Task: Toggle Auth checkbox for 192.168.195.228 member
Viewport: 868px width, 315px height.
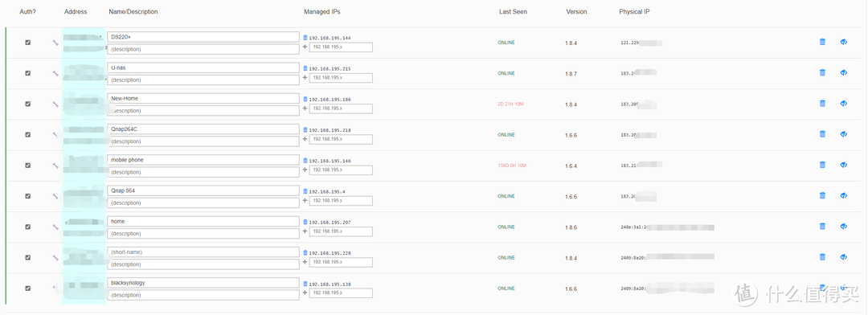Action: click(x=27, y=257)
